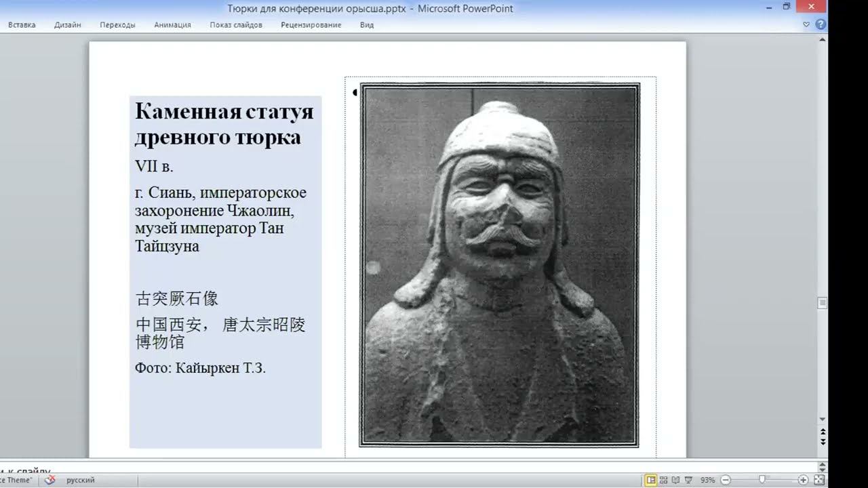The width and height of the screenshot is (868, 488).
Task: Click the paragraph starting г. Сиань
Action: [x=220, y=219]
